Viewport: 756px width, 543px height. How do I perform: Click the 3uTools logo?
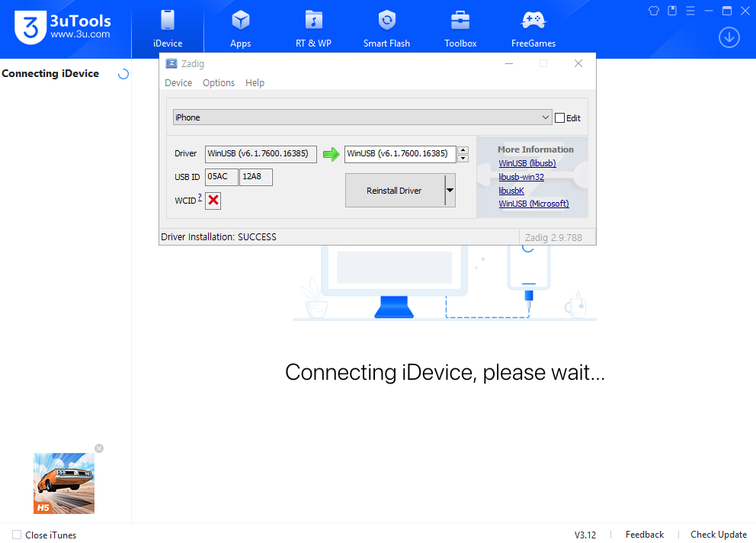pyautogui.click(x=62, y=27)
